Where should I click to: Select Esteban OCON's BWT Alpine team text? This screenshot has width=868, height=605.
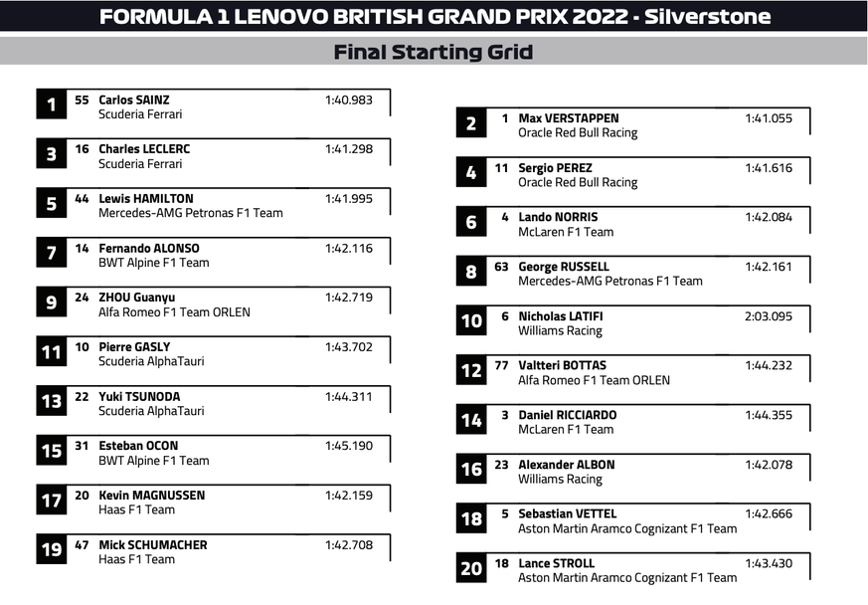pos(154,461)
